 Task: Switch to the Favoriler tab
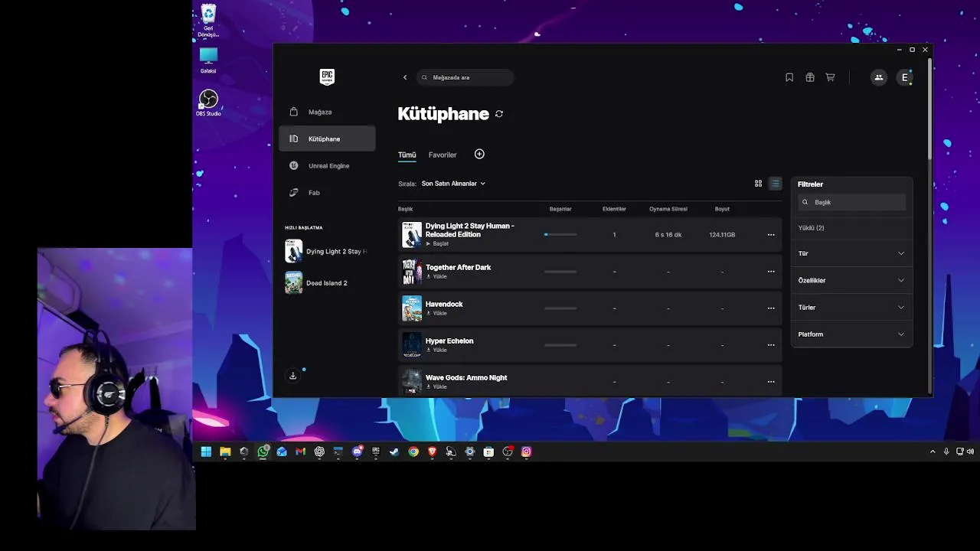pos(443,155)
